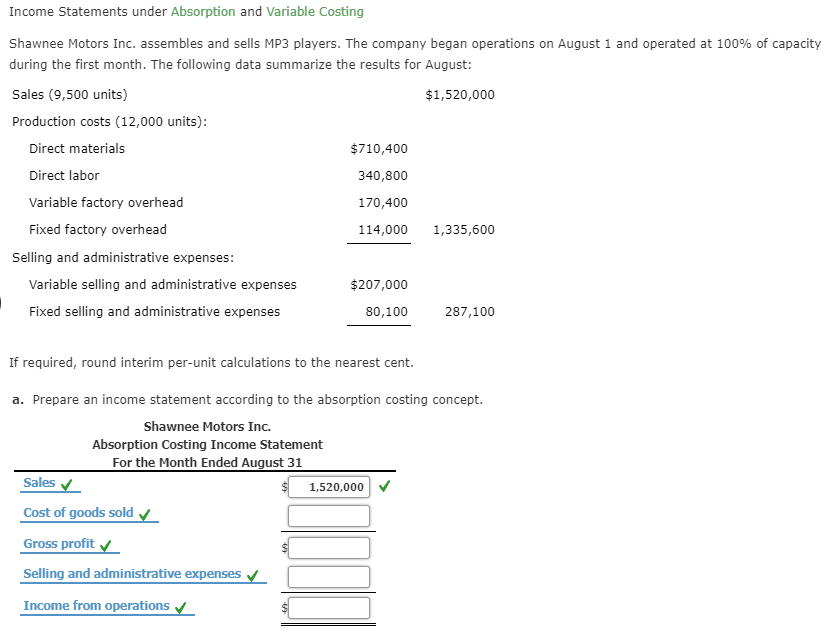Click the check mark beside Gross profit
The height and width of the screenshot is (637, 828).
[x=106, y=546]
